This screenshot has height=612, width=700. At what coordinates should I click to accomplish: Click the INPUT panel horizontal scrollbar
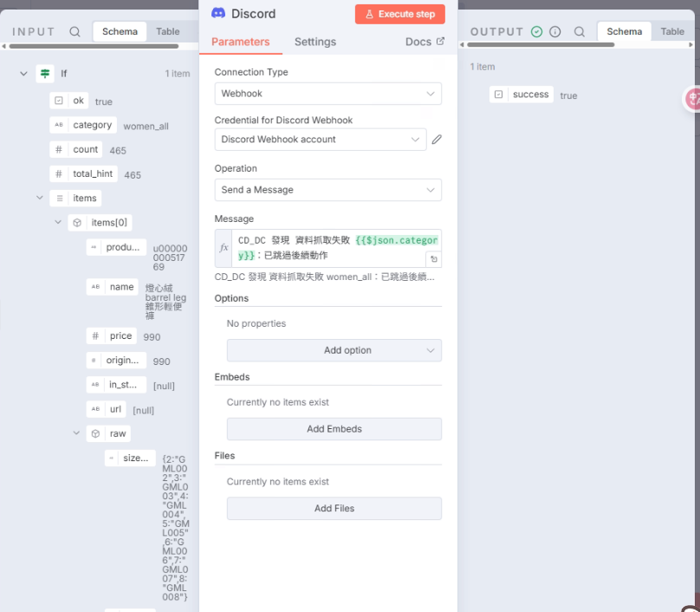94,46
